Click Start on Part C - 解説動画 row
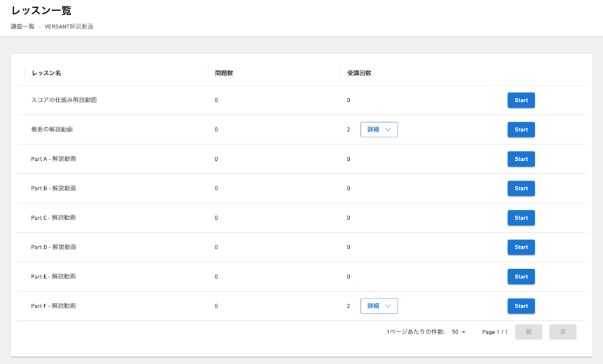The width and height of the screenshot is (603, 364). tap(521, 218)
